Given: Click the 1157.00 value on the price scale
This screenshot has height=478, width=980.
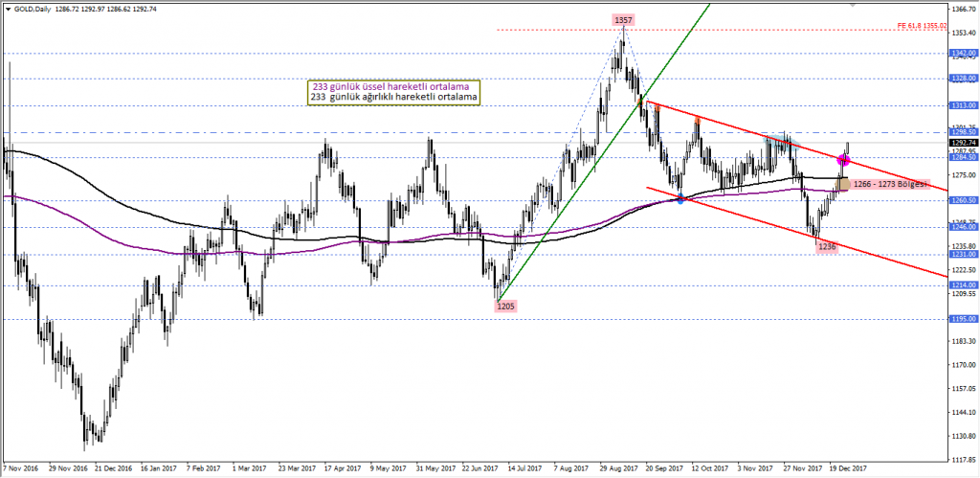Looking at the screenshot, I should click(x=965, y=389).
